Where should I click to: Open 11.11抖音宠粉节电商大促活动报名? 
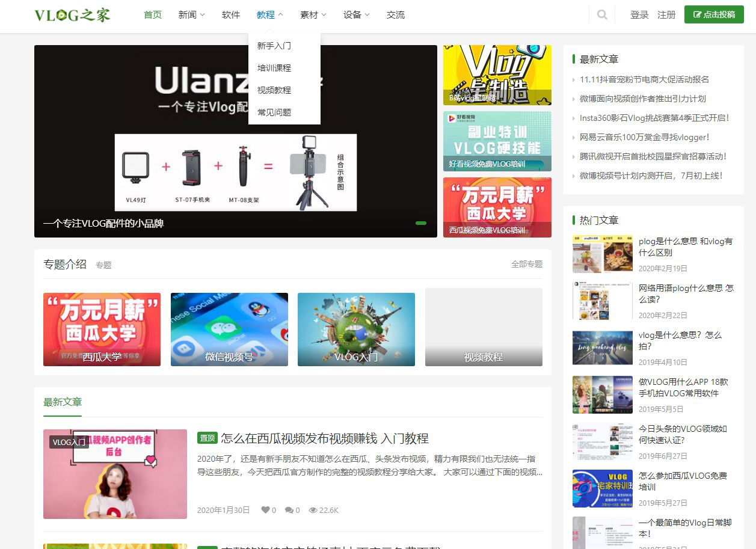(x=644, y=79)
